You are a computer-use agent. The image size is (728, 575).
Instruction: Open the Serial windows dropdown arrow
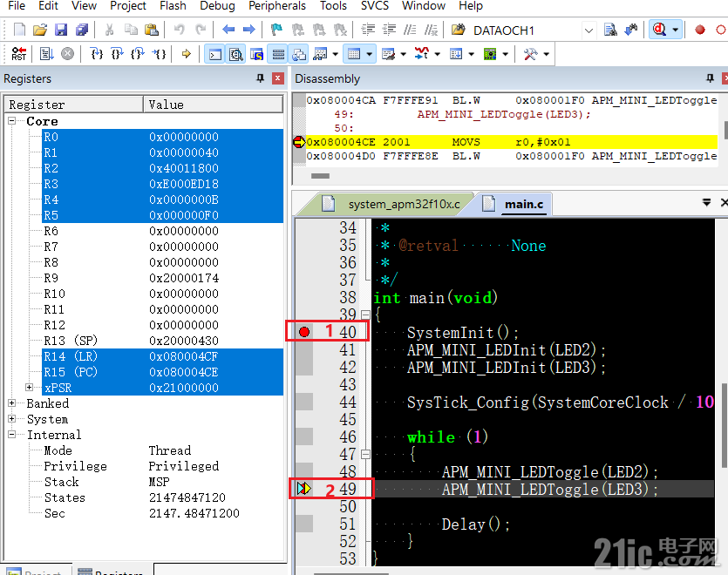(403, 54)
